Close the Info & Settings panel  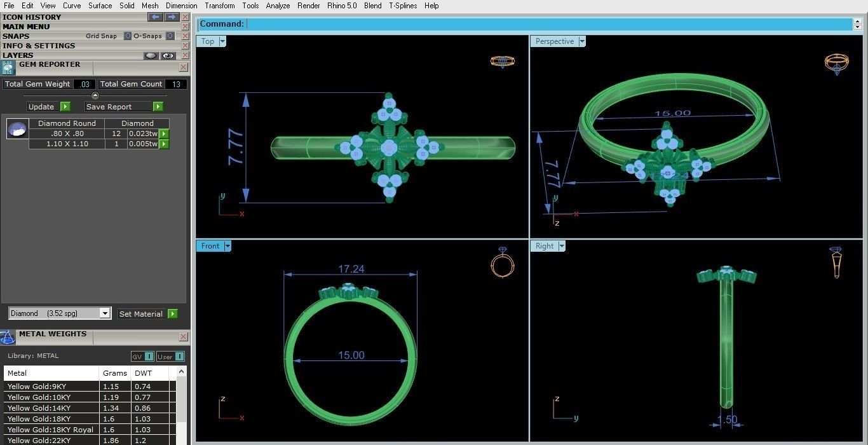click(185, 46)
